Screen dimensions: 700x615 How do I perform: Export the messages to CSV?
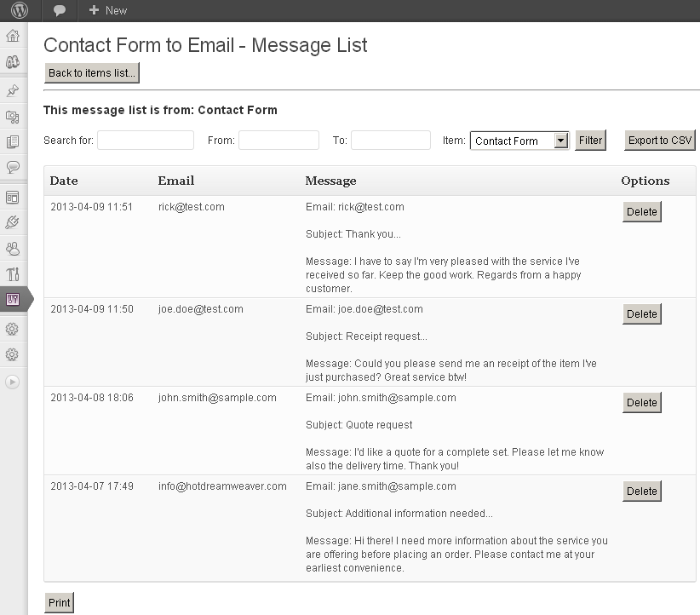[659, 141]
